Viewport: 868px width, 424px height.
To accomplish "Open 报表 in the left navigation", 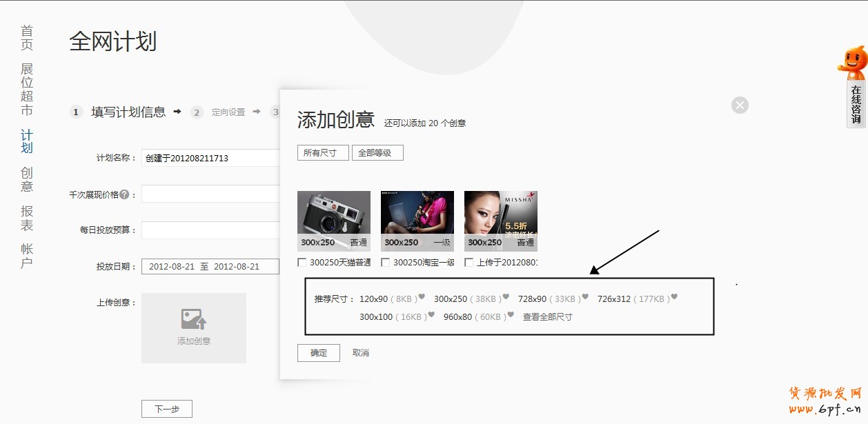I will click(27, 219).
